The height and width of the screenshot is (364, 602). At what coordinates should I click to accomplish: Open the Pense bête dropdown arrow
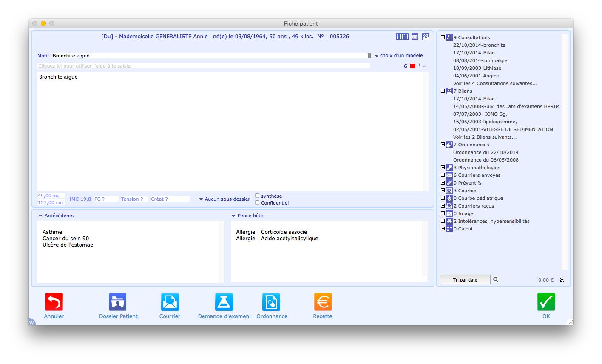[233, 216]
